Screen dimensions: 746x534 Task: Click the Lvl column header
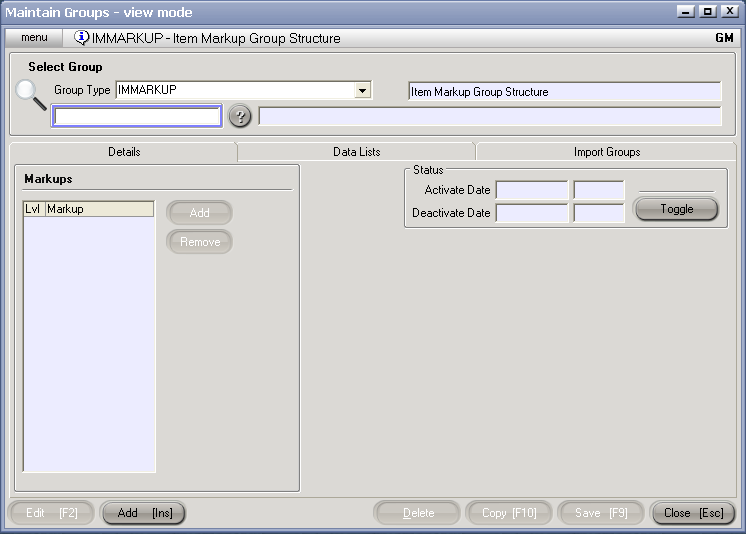tap(34, 209)
